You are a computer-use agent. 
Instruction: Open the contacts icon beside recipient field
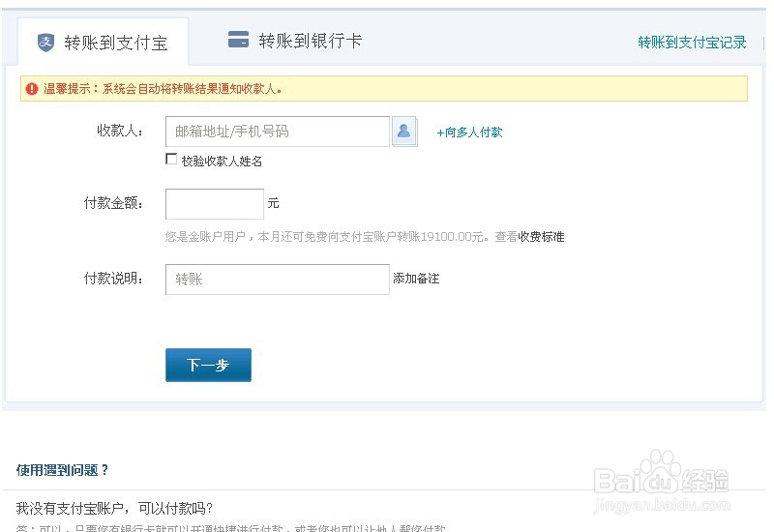click(404, 132)
